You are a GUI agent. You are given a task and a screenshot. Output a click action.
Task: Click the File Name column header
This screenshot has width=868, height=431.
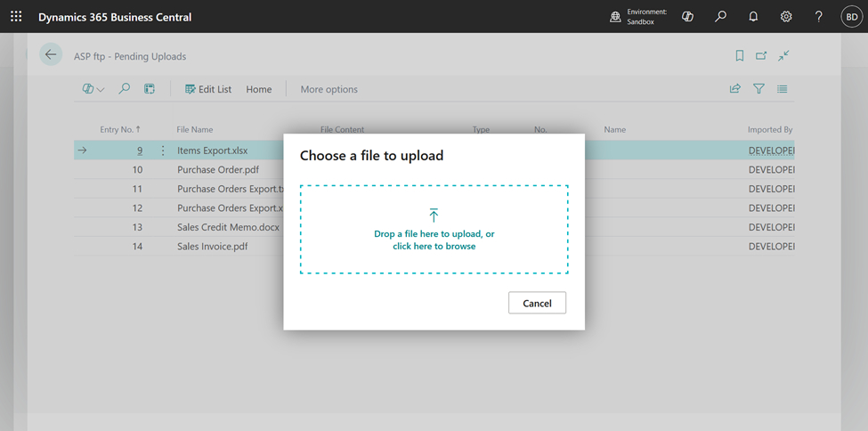pyautogui.click(x=195, y=129)
